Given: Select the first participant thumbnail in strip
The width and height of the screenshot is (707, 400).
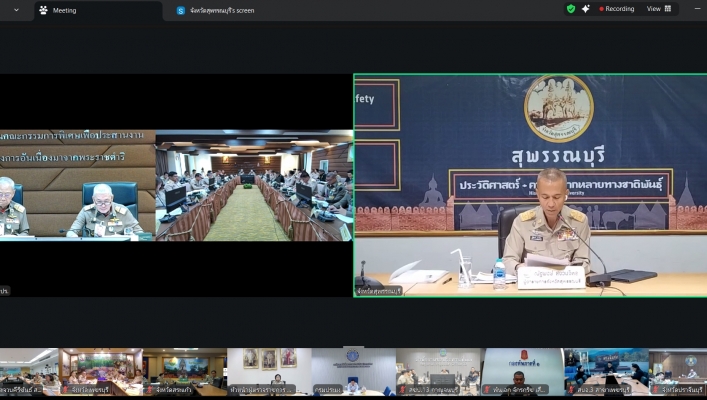Looking at the screenshot, I should [29, 372].
